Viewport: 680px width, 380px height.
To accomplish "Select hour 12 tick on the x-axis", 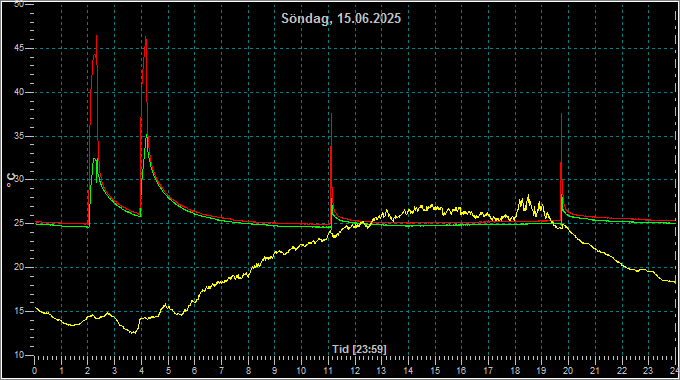I will pyautogui.click(x=355, y=371).
